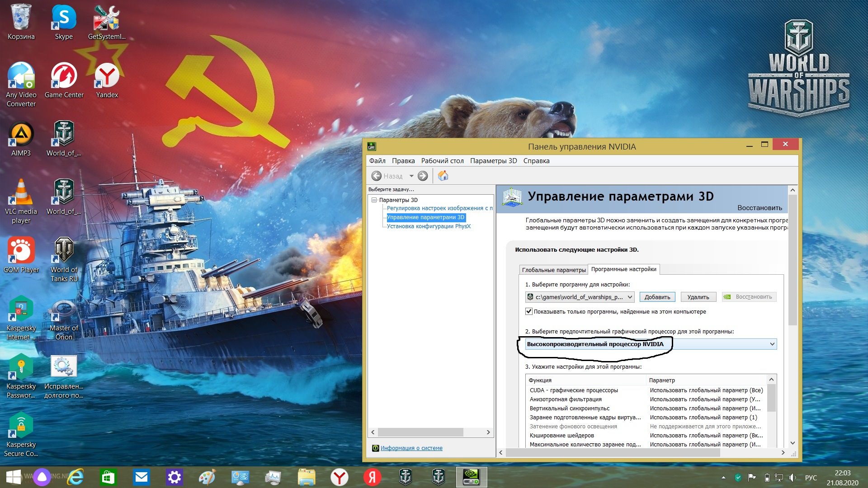Open the Правка menu

pyautogui.click(x=403, y=161)
